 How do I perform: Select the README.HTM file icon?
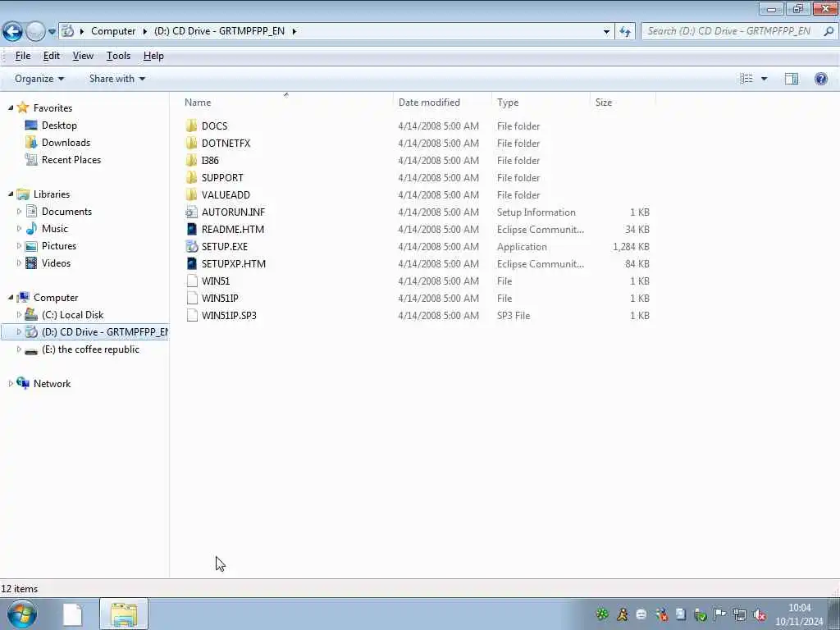pos(191,230)
